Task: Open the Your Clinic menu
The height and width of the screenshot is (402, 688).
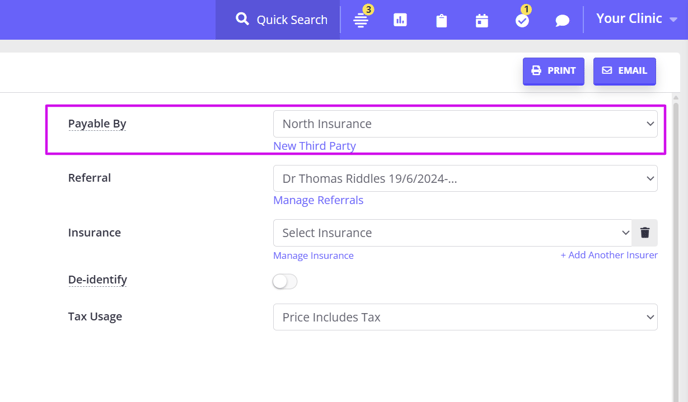Action: 636,19
